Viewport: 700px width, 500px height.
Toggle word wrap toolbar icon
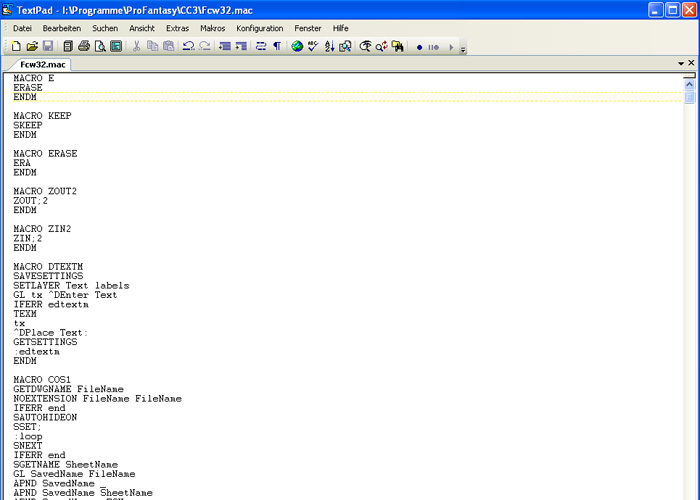pos(261,46)
